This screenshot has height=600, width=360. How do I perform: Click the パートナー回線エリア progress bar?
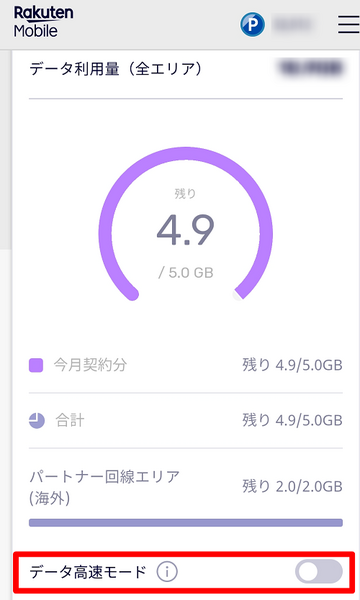pyautogui.click(x=186, y=523)
